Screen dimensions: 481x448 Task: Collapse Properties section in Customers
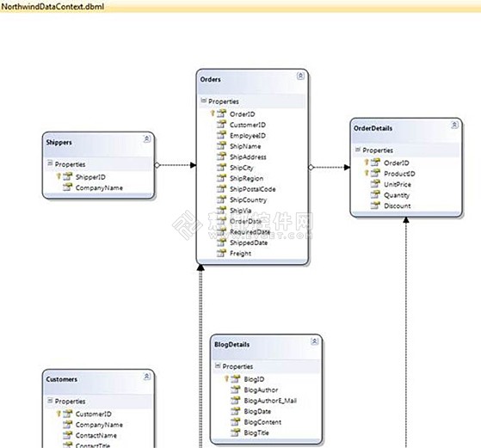(x=50, y=401)
